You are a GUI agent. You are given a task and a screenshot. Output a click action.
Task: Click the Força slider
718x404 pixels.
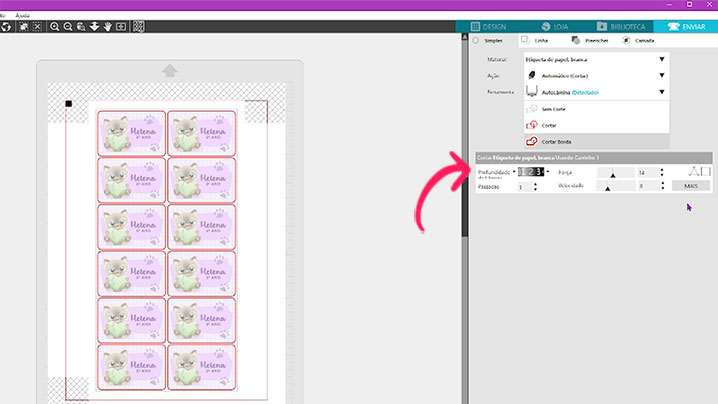pos(613,173)
